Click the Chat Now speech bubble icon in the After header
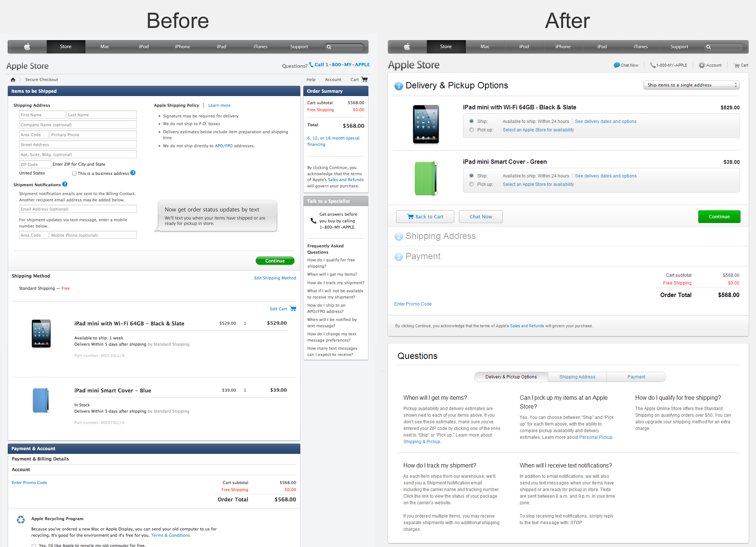The image size is (756, 547). (617, 65)
